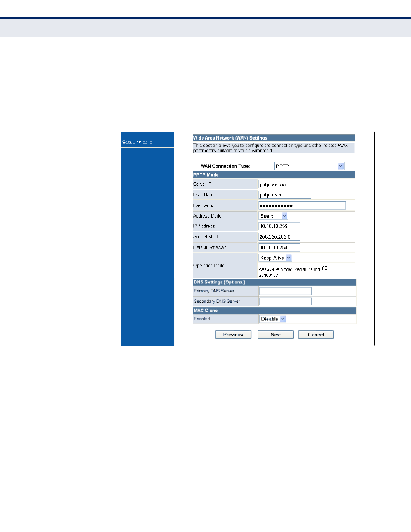This screenshot has height=532, width=411.
Task: Click the Password input field
Action: click(302, 205)
